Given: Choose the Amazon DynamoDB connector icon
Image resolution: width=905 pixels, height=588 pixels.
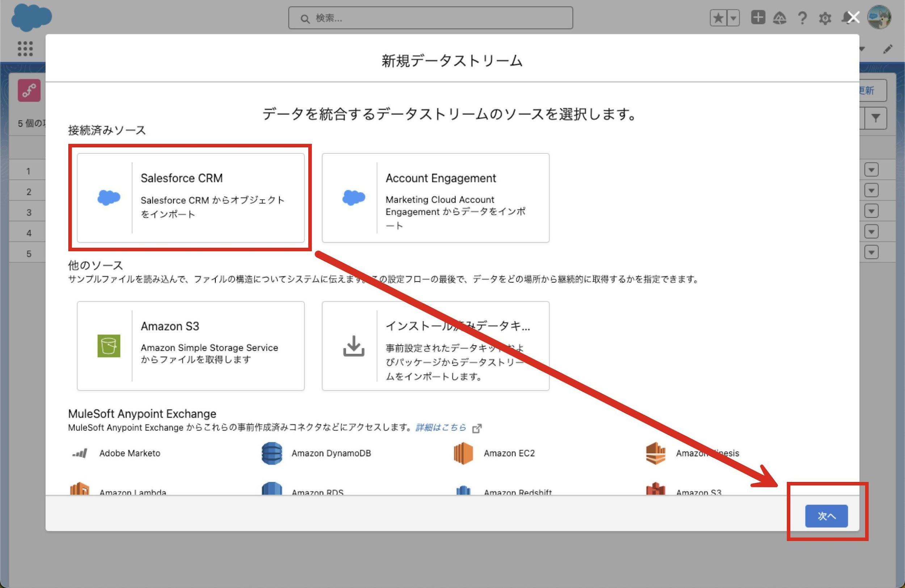Looking at the screenshot, I should pos(272,453).
